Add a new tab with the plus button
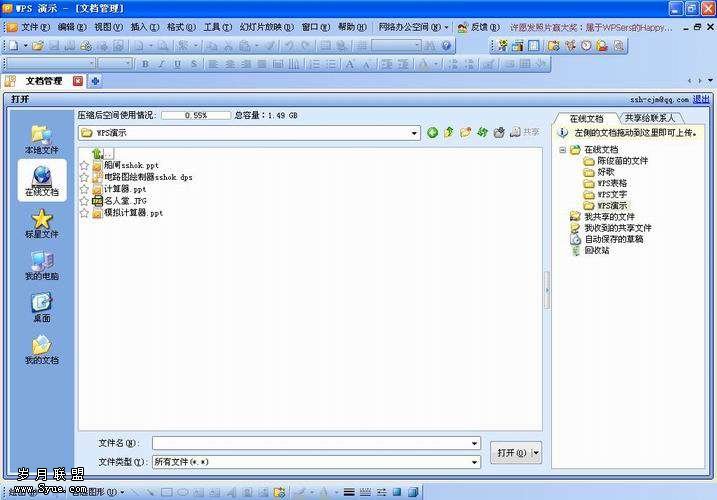This screenshot has width=717, height=500. pyautogui.click(x=95, y=81)
